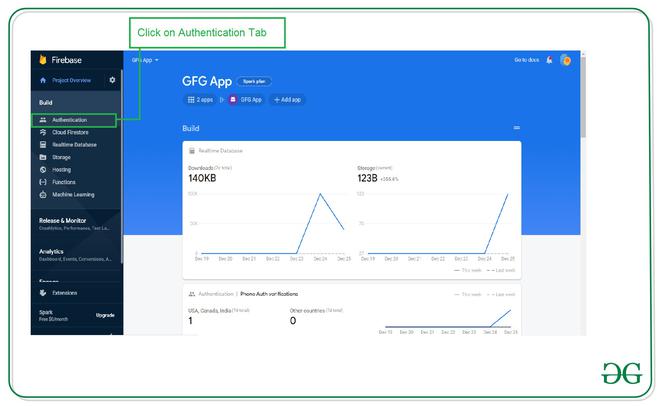660x406 pixels.
Task: Click the 2 apps chip
Action: 200,100
